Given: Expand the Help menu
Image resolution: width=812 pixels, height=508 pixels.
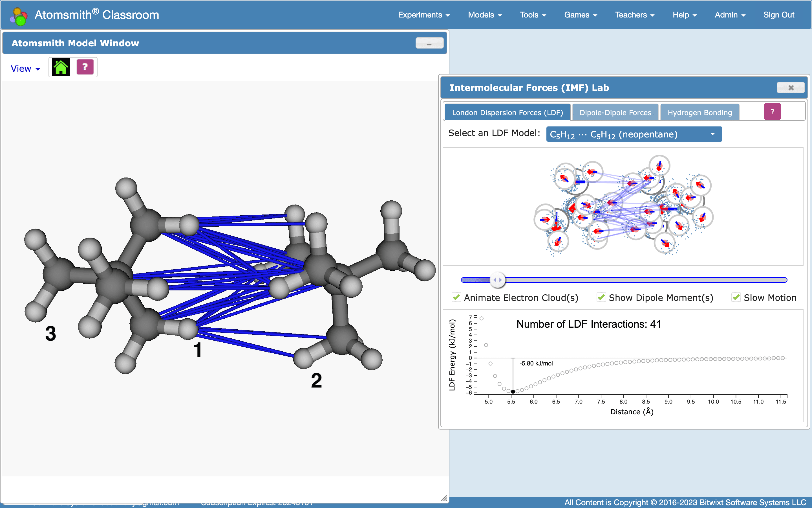Looking at the screenshot, I should coord(685,15).
